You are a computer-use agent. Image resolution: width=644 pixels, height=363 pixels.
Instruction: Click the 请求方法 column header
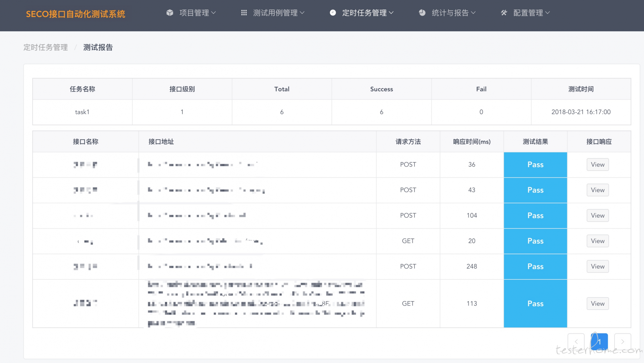pos(408,142)
